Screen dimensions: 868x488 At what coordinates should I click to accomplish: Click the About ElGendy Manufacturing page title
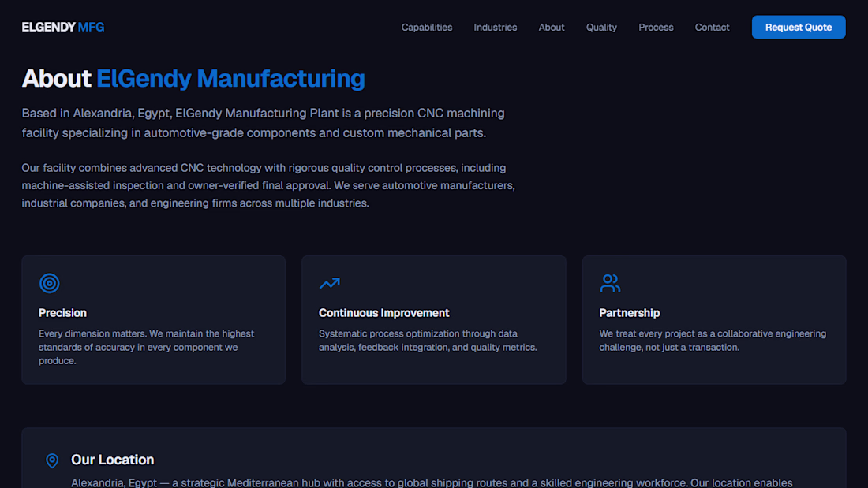coord(193,79)
